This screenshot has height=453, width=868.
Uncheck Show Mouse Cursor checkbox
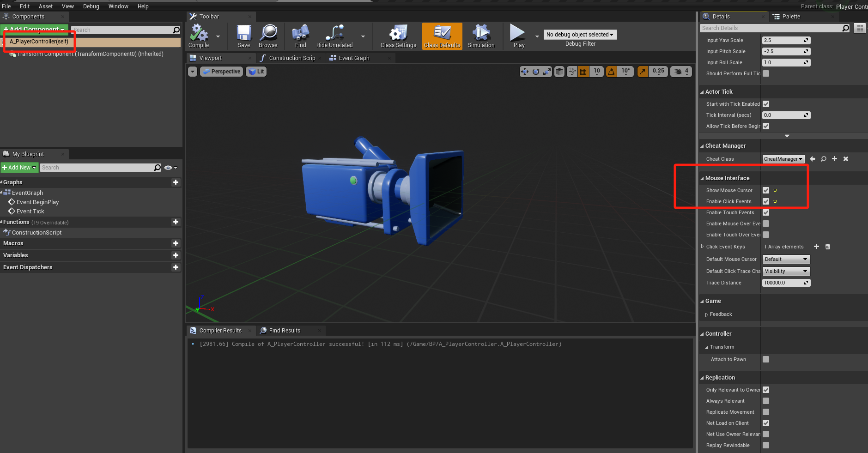766,190
